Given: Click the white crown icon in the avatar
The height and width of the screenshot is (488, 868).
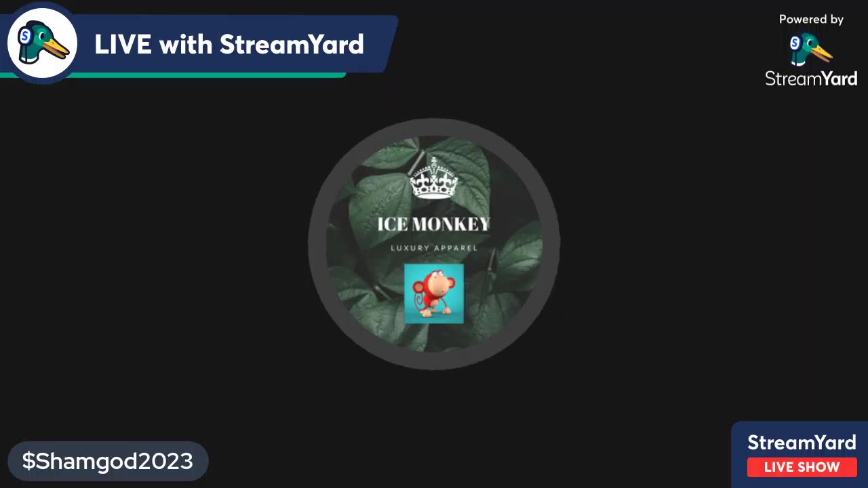Looking at the screenshot, I should (434, 178).
